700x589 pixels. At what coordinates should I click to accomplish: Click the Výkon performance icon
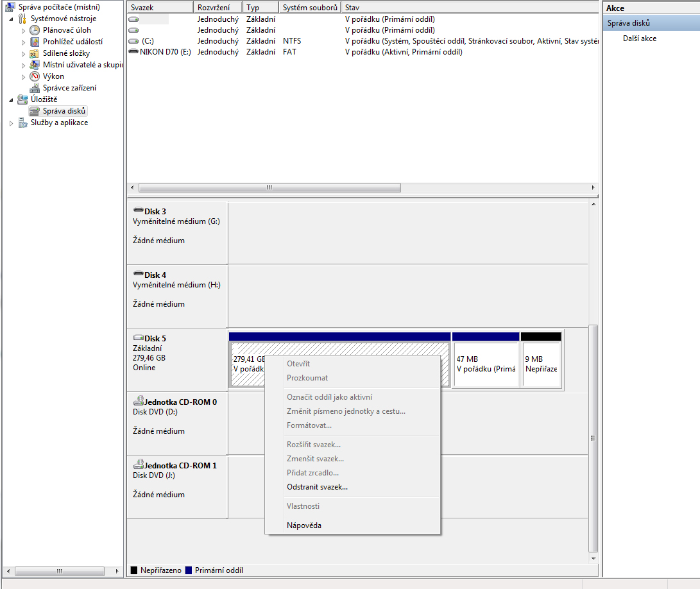click(35, 76)
